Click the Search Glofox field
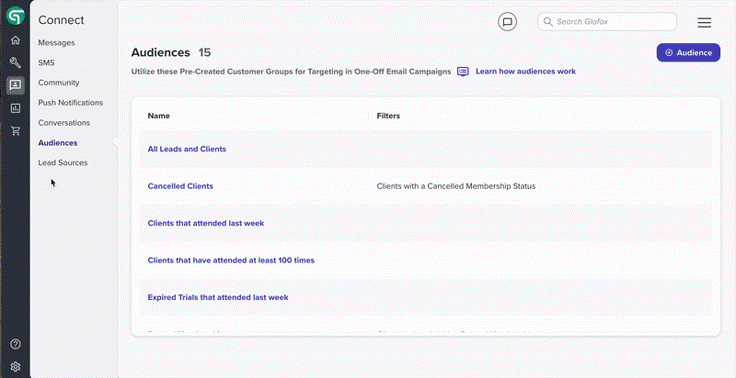The width and height of the screenshot is (736, 378). pyautogui.click(x=607, y=22)
